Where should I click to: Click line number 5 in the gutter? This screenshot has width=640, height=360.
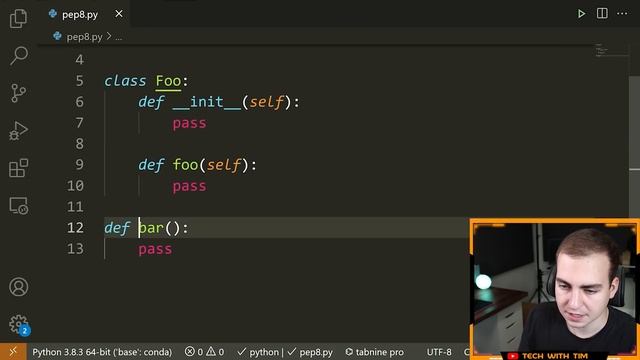click(80, 81)
